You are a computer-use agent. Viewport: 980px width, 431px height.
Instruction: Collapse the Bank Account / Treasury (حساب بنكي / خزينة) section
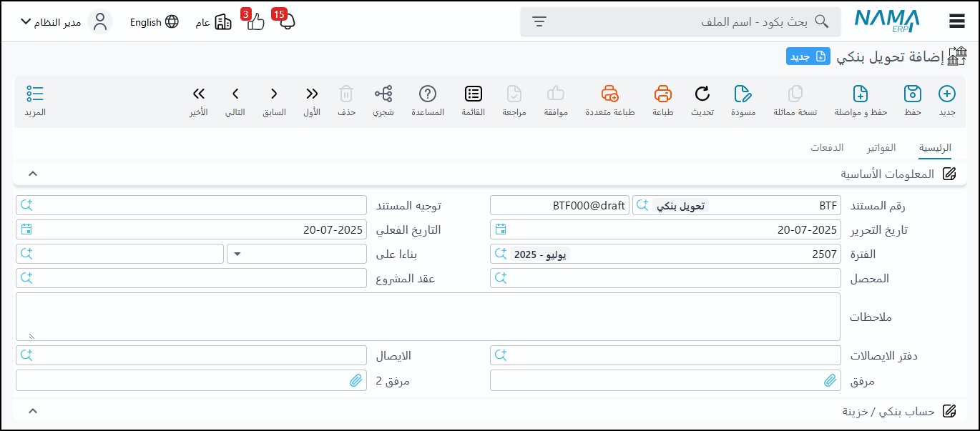pyautogui.click(x=32, y=411)
